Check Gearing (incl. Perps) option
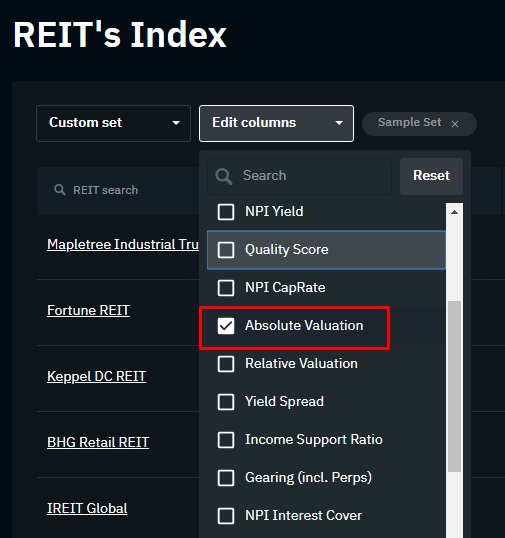 226,478
